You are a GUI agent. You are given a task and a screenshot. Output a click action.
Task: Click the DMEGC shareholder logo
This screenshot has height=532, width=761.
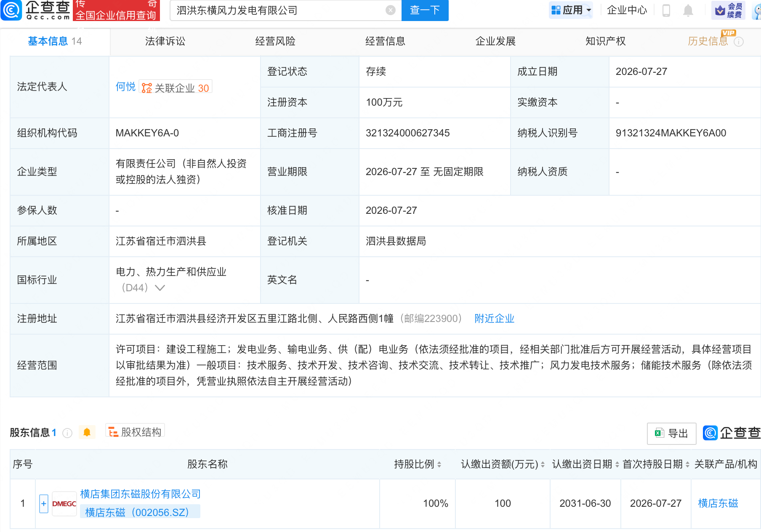[x=64, y=504]
